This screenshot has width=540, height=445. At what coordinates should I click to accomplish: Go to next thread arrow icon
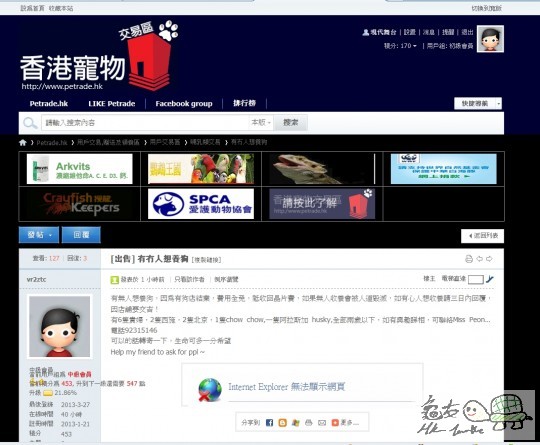tap(489, 259)
